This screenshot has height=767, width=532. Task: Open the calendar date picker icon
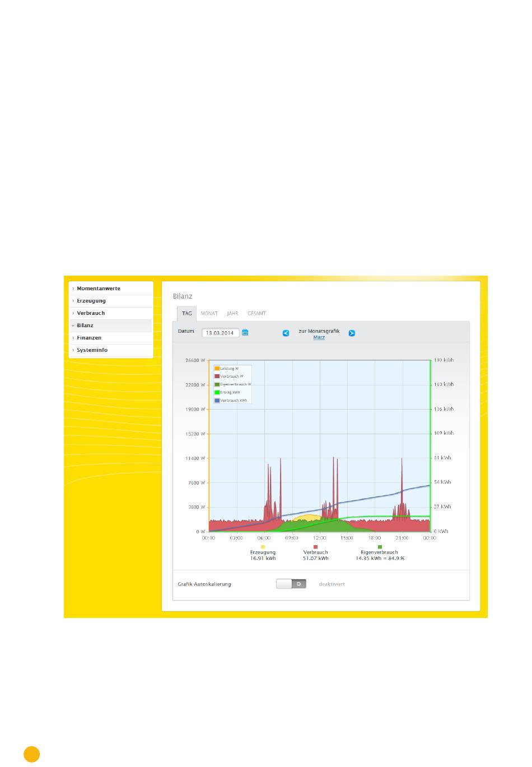pyautogui.click(x=245, y=333)
